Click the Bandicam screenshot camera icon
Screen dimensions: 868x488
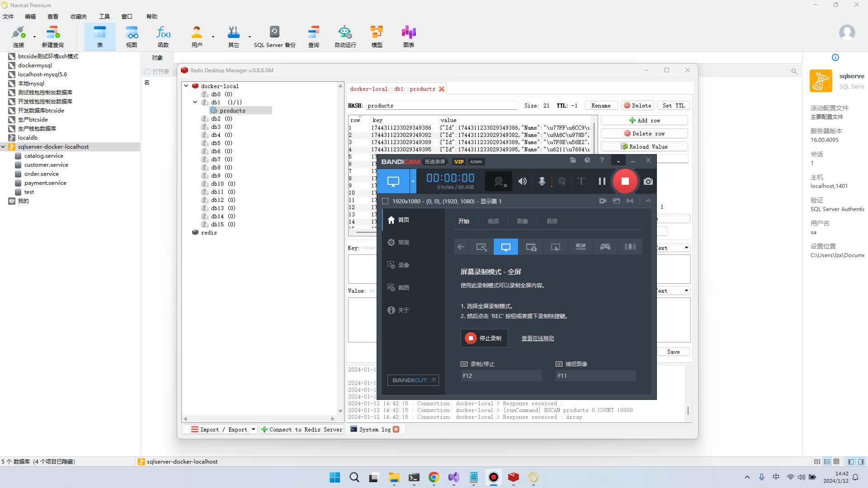coord(648,181)
